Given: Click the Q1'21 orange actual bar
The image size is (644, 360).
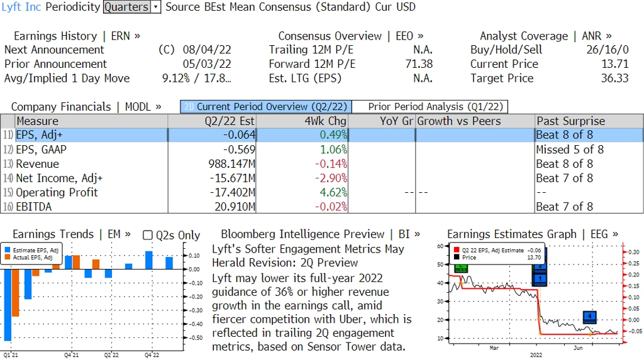Looking at the screenshot, I should [16, 293].
